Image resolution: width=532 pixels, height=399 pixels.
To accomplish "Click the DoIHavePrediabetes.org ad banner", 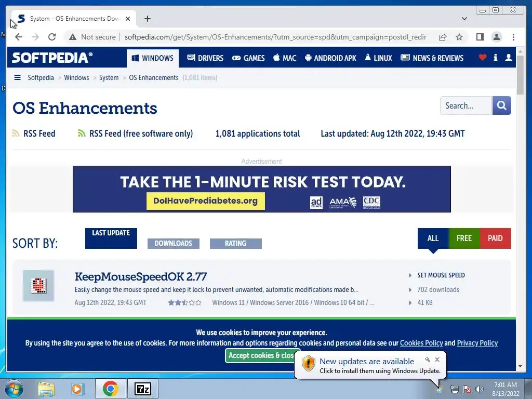I will [x=262, y=189].
